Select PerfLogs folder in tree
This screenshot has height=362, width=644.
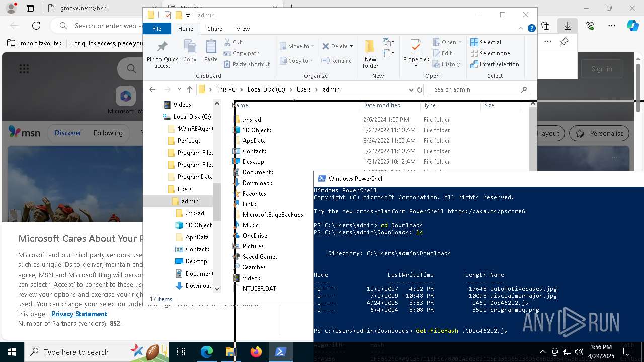189,141
